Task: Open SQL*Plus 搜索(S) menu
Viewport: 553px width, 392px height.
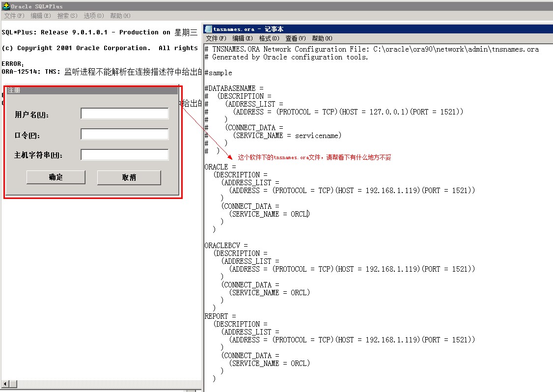Action: [x=67, y=16]
